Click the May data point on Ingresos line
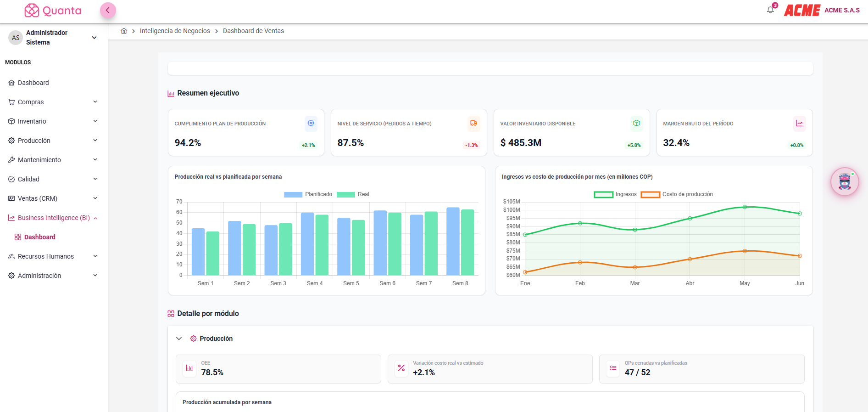The image size is (868, 412). tap(745, 207)
